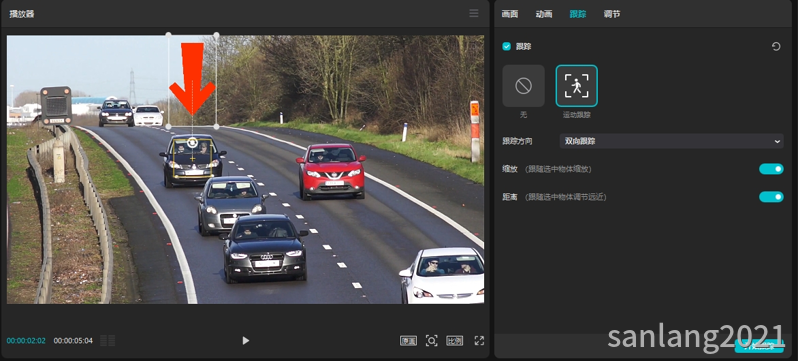This screenshot has height=361, width=798.
Task: Play the video preview
Action: pos(246,341)
